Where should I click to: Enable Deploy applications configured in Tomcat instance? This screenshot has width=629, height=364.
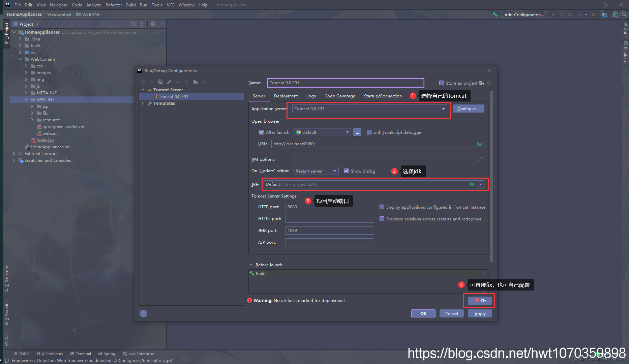click(x=382, y=207)
